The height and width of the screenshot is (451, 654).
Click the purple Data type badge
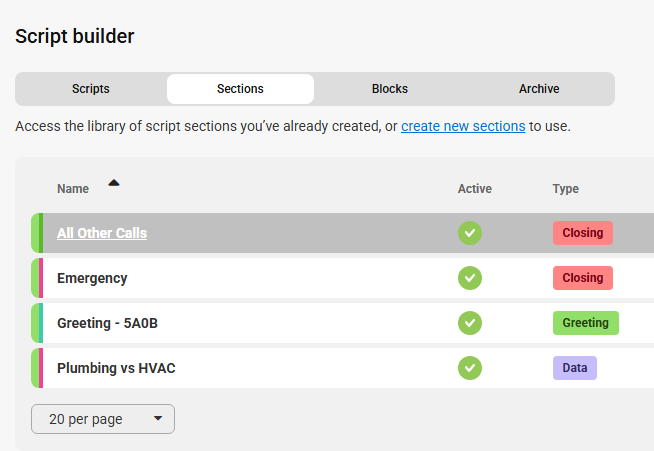tap(575, 368)
